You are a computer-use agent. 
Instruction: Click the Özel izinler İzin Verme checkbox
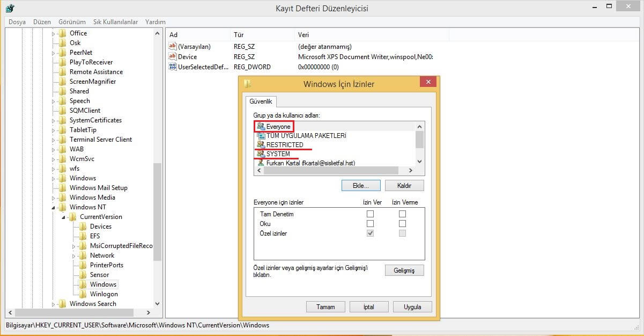[x=402, y=233]
